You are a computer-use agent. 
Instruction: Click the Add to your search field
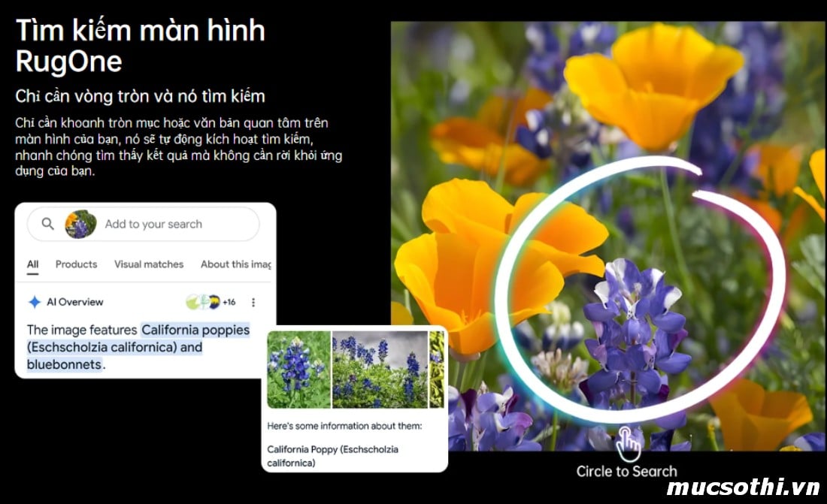(x=153, y=224)
